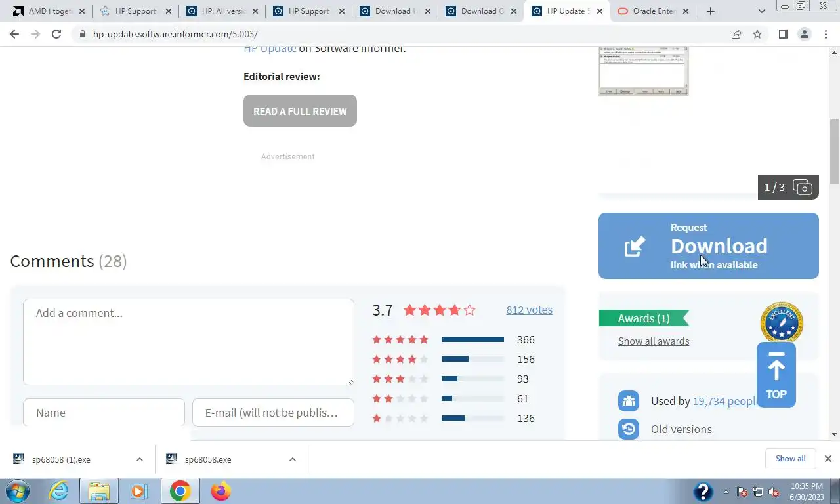Close the downloads bar

(828, 459)
